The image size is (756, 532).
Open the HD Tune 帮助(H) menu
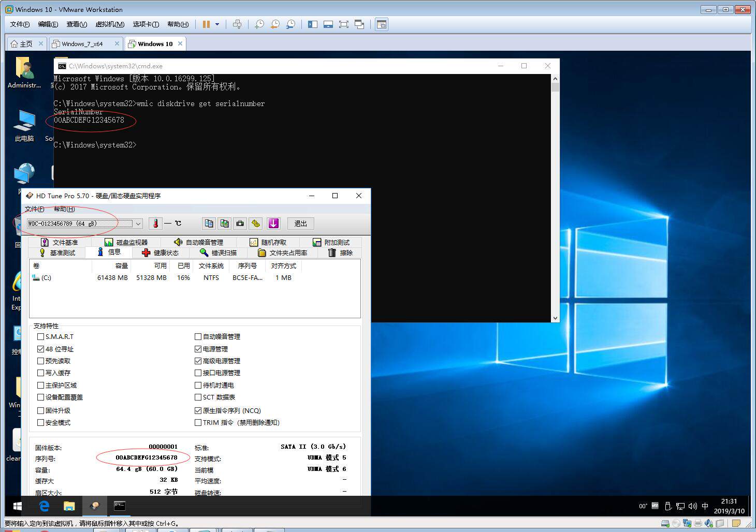pyautogui.click(x=64, y=209)
